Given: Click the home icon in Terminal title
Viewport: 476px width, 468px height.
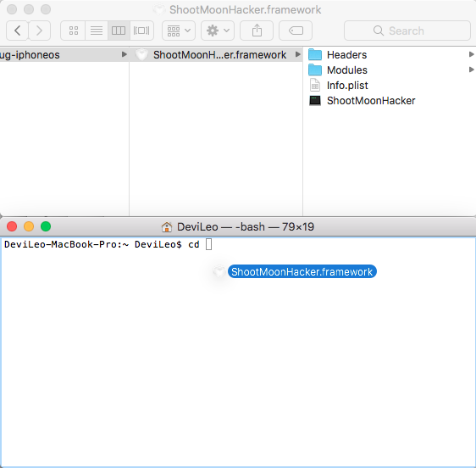Looking at the screenshot, I should click(x=167, y=226).
